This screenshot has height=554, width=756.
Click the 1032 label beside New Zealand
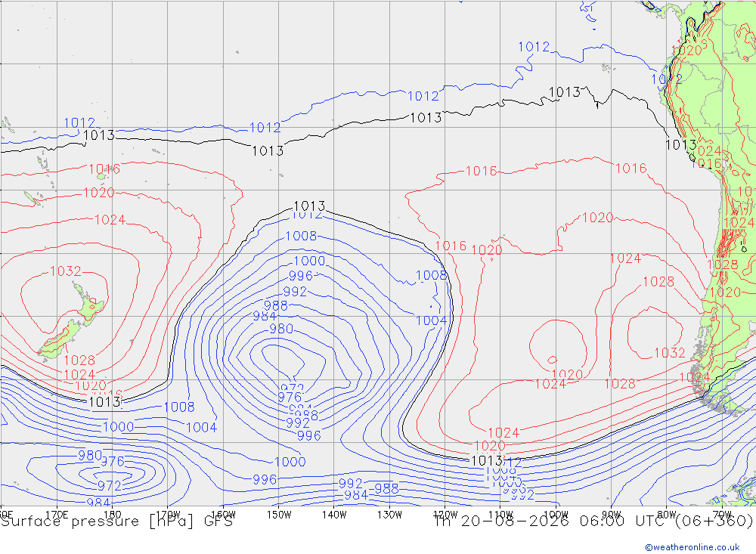(66, 271)
